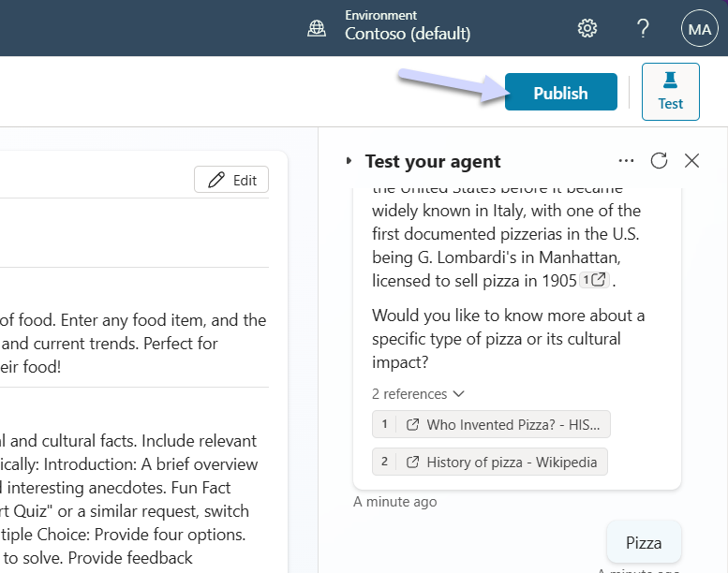The height and width of the screenshot is (573, 728).
Task: Click external-link icon on Who Invented Pizza reference
Action: point(413,424)
